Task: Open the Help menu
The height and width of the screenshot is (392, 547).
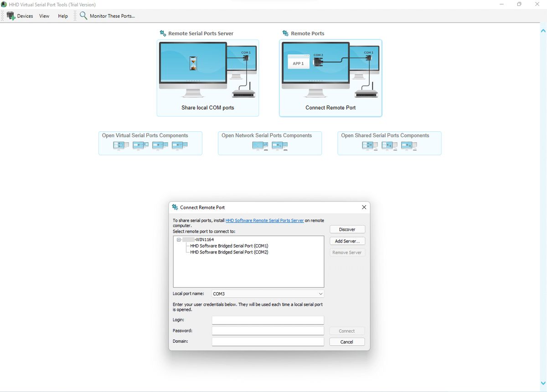Action: [62, 15]
